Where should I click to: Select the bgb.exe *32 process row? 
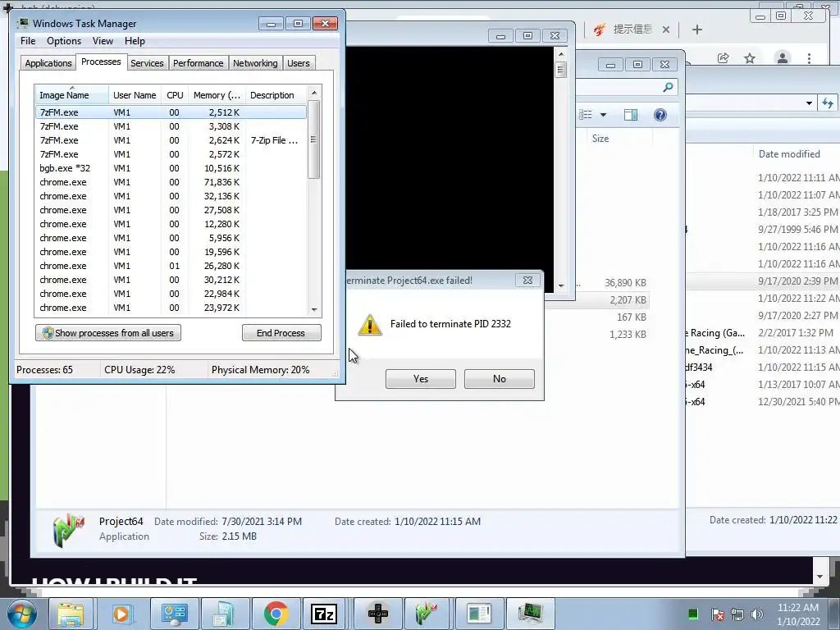[171, 168]
